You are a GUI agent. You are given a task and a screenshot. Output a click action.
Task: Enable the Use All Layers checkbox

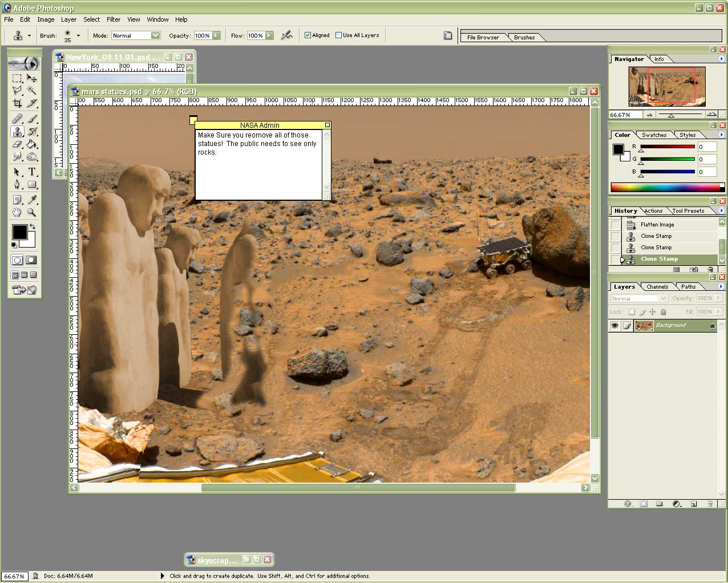(x=339, y=35)
